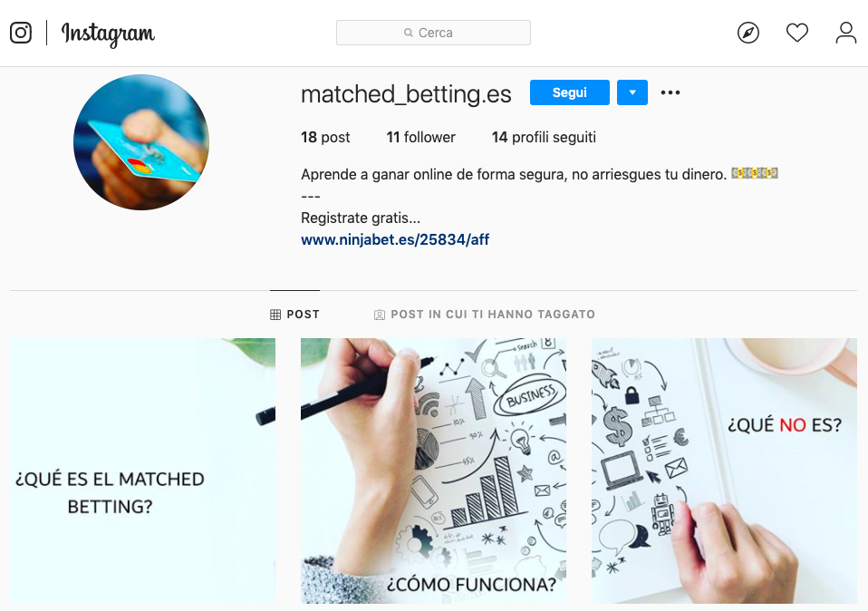Click the Instagram camera logo icon
The image size is (868, 611).
[21, 33]
